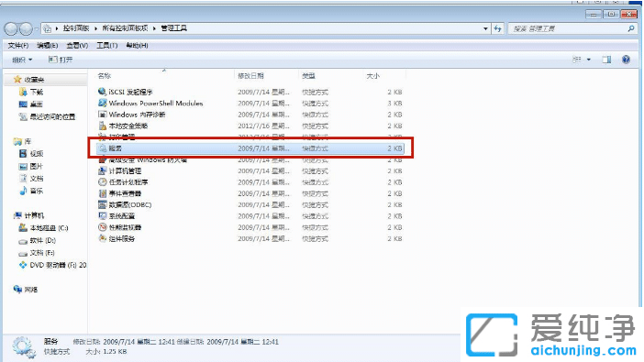The width and height of the screenshot is (644, 362).
Task: Open the 查看(V) menu
Action: (x=78, y=46)
